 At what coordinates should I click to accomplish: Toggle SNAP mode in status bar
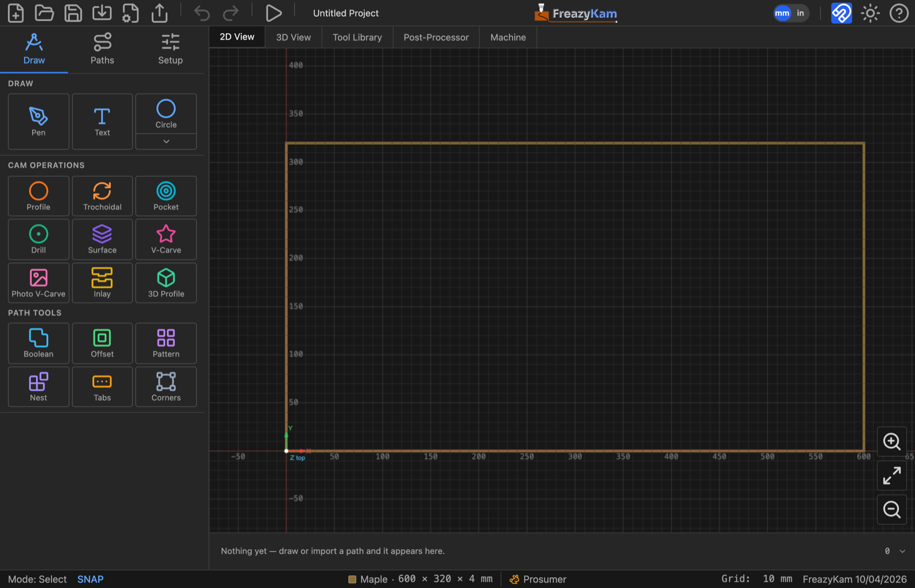pos(90,579)
